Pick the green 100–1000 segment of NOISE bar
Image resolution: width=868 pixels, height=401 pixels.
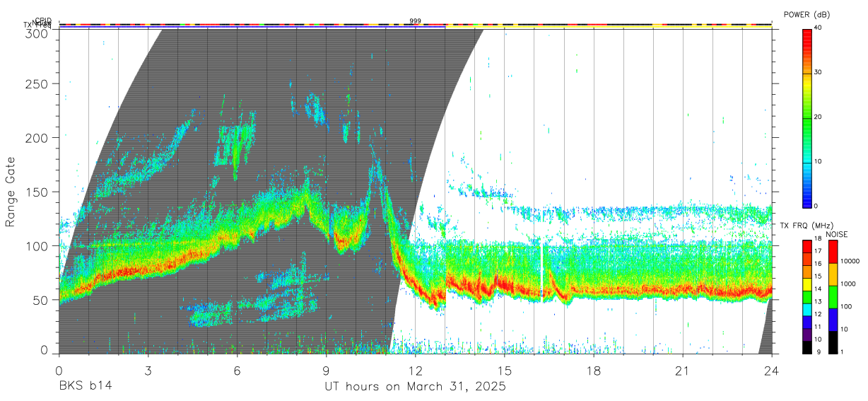click(833, 297)
